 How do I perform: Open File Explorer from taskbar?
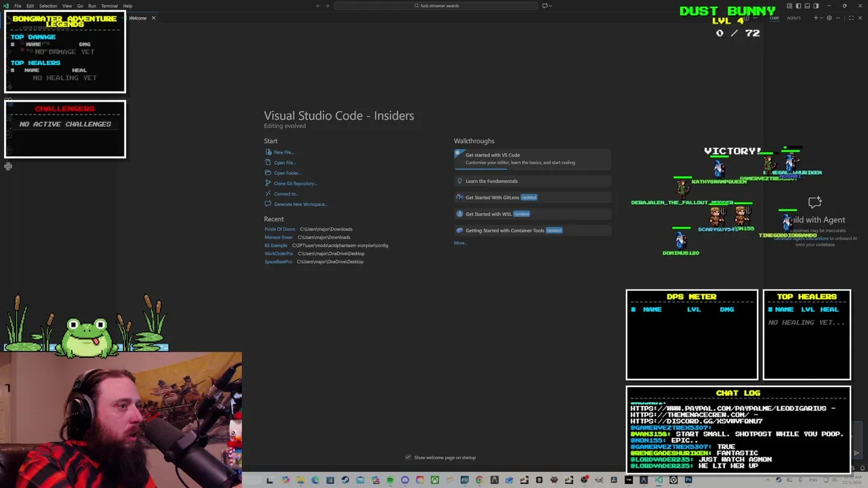pyautogui.click(x=300, y=481)
